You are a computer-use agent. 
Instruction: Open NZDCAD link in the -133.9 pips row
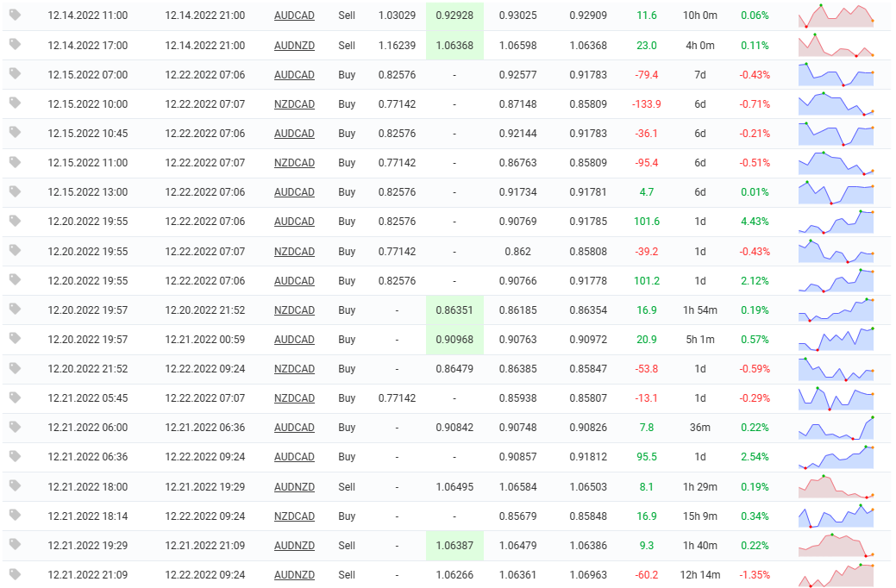[294, 104]
